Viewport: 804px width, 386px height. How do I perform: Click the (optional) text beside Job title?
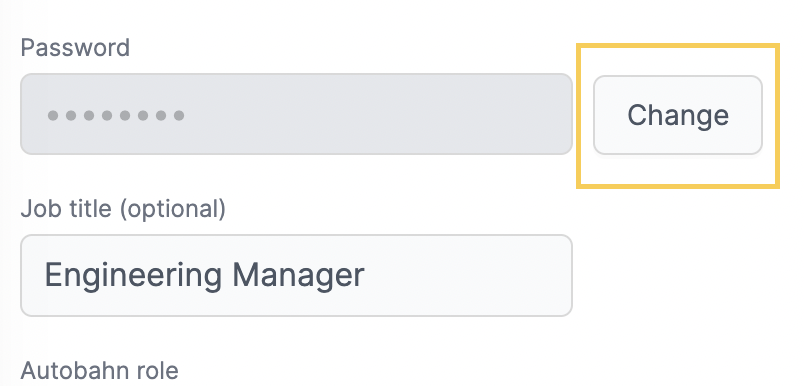(x=172, y=209)
